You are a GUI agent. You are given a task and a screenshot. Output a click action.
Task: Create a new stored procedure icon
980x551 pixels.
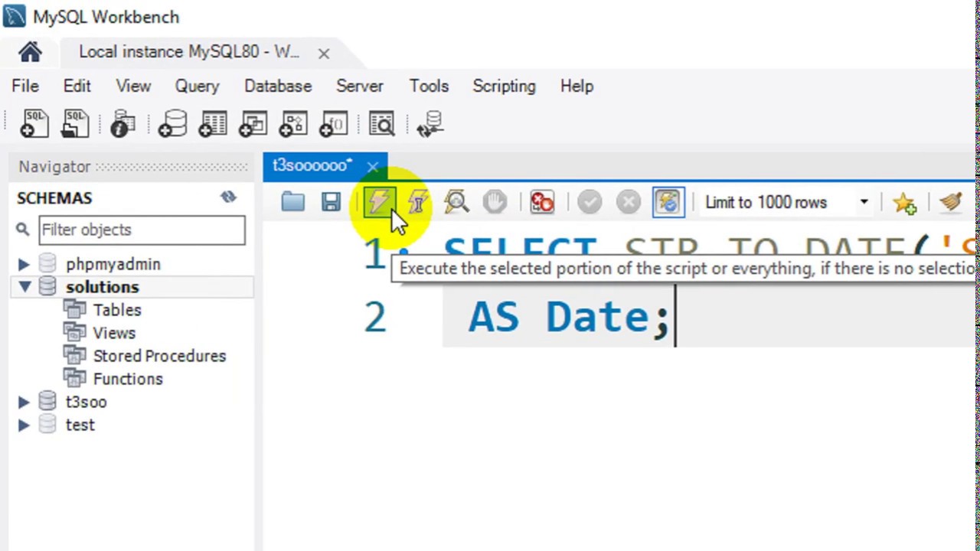pos(292,124)
